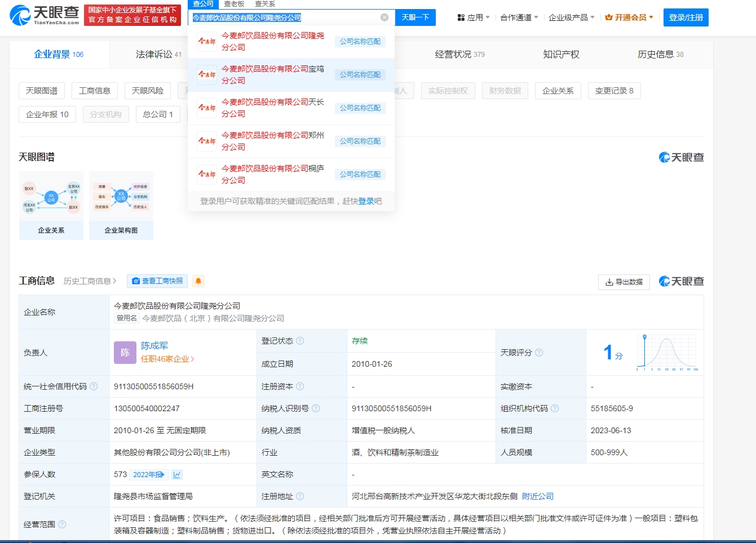Click the help icon next to 天眼评分
This screenshot has width=756, height=543.
tap(539, 353)
